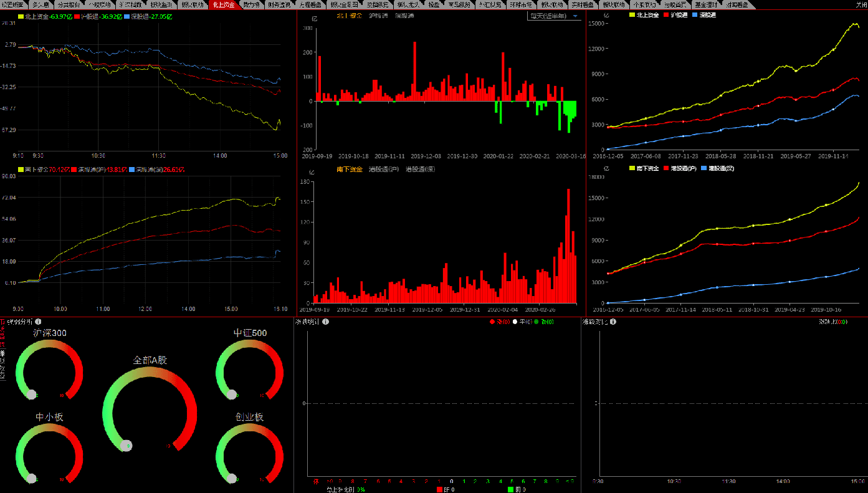Toggle the white 平 legend dot
The image size is (868, 493).
515,322
